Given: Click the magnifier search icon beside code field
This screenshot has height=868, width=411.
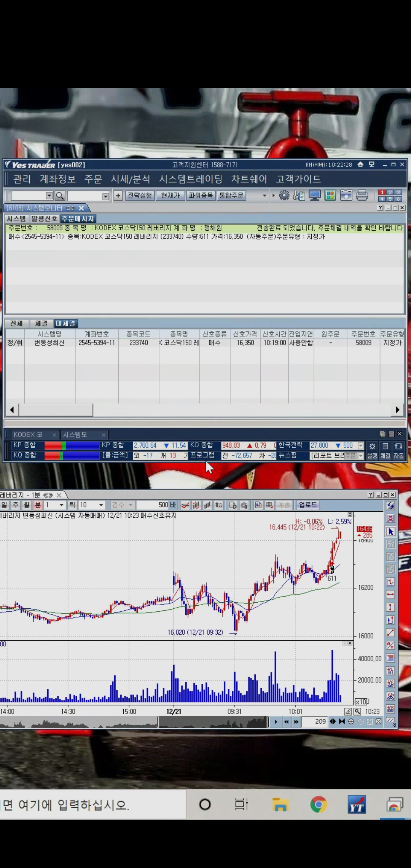Looking at the screenshot, I should click(60, 196).
